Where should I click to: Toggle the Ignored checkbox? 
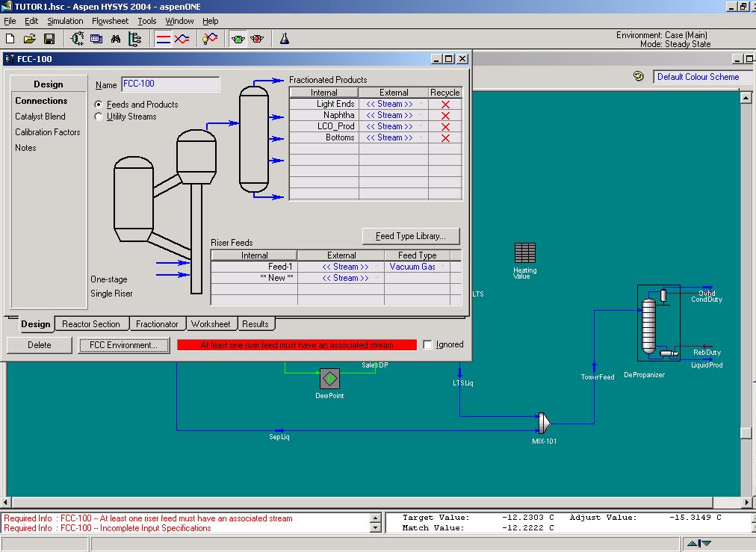pos(427,344)
